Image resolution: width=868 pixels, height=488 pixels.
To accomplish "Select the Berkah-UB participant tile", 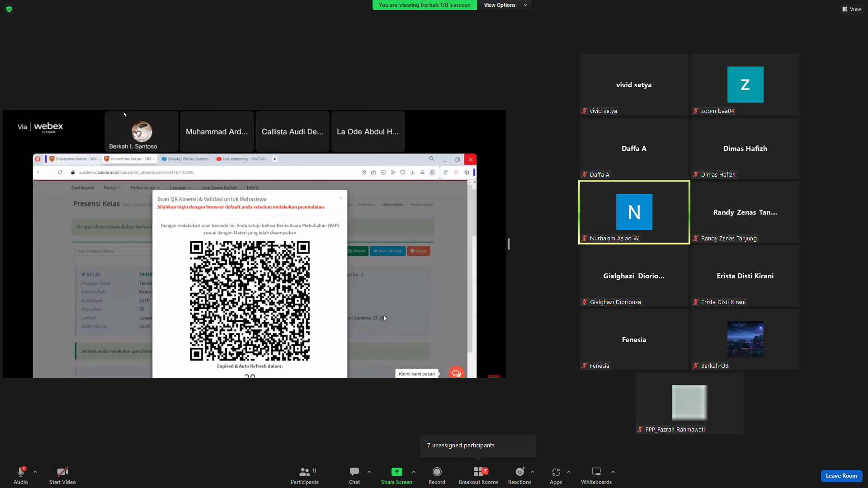I will pos(745,340).
